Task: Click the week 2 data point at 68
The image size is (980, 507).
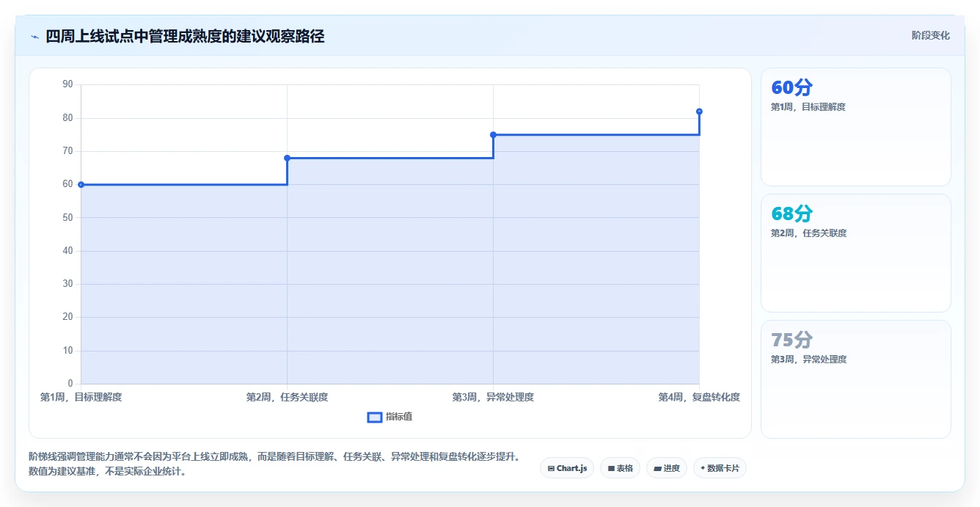Action: [287, 158]
